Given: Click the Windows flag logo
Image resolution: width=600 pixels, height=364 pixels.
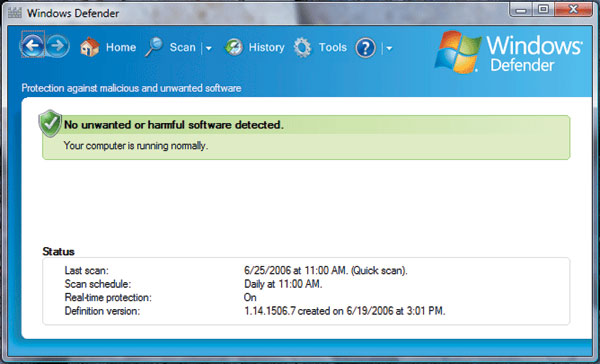Looking at the screenshot, I should click(458, 52).
